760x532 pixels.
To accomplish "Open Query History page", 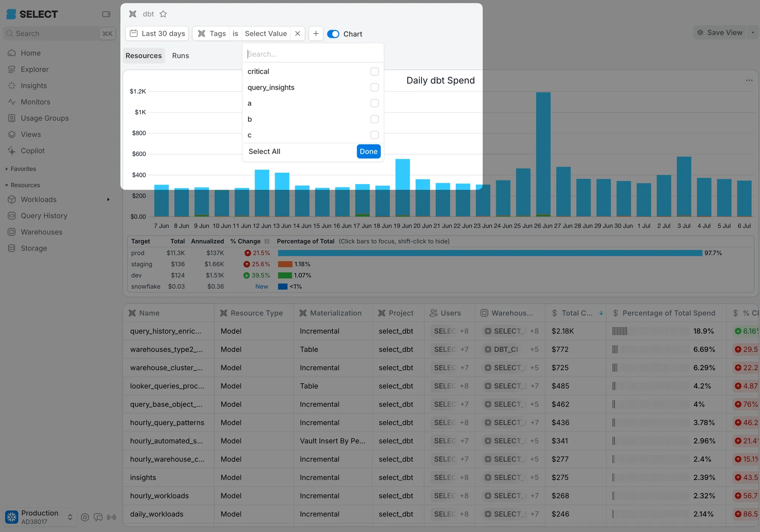I will 44,216.
